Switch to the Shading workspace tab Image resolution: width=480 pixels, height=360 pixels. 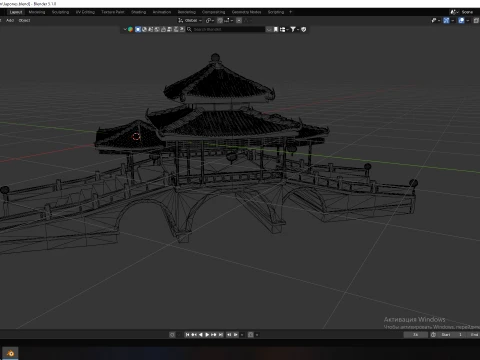(x=138, y=12)
